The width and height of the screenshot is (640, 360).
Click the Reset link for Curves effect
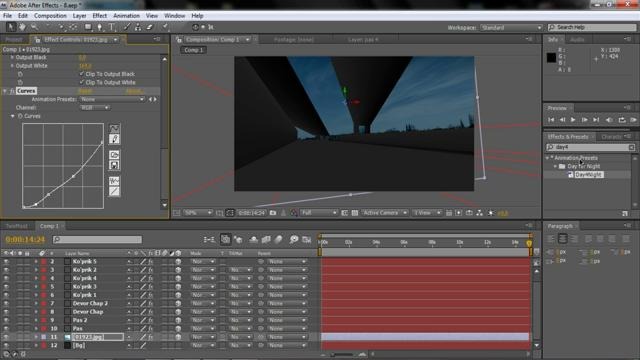pyautogui.click(x=85, y=91)
